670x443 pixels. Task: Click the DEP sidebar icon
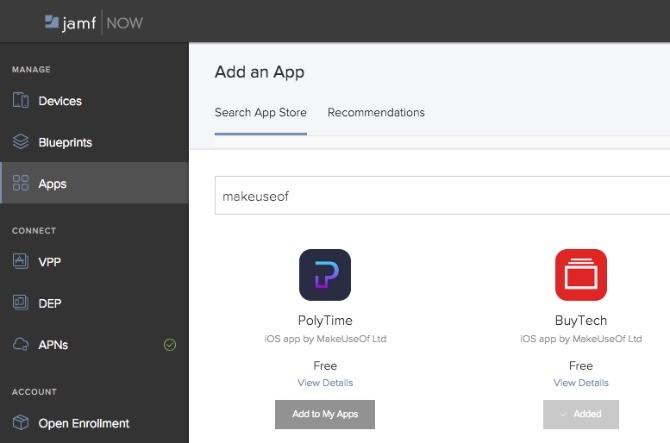click(21, 302)
